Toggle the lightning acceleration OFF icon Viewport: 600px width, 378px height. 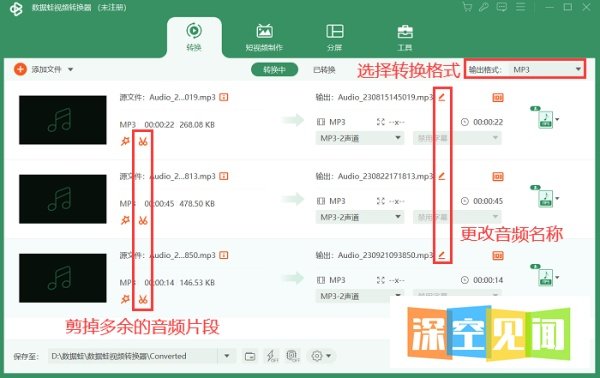[x=272, y=356]
